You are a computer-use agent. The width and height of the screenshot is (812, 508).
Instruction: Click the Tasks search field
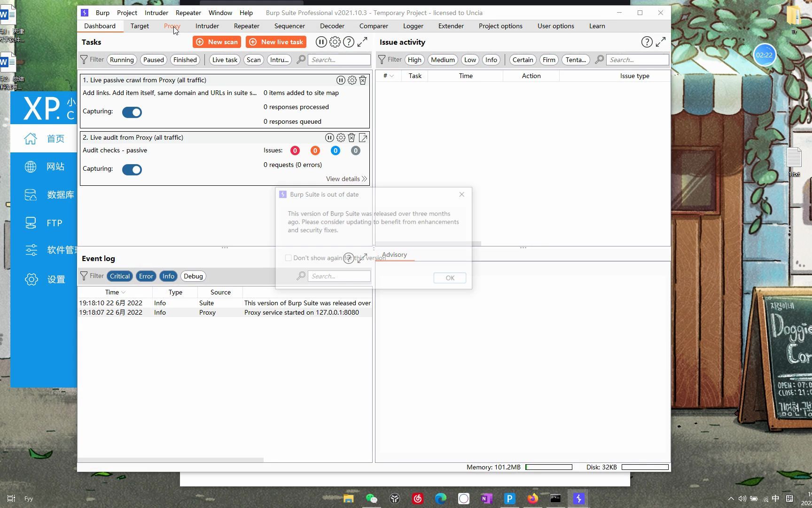point(339,60)
